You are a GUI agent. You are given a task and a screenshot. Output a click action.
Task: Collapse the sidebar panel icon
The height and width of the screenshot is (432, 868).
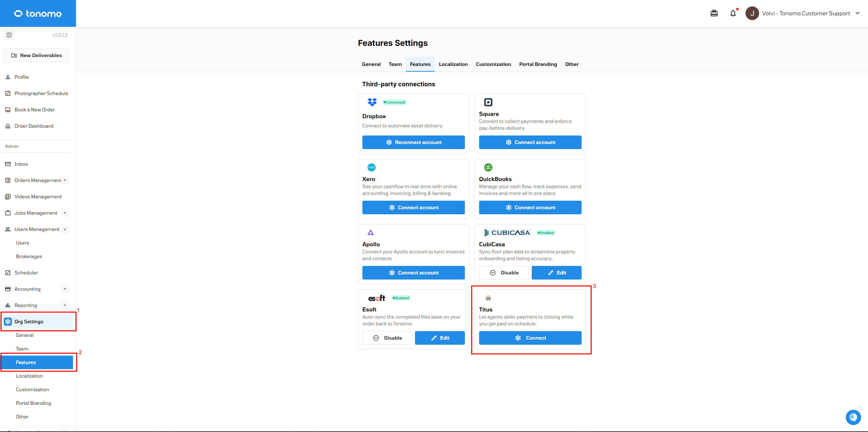pyautogui.click(x=9, y=35)
